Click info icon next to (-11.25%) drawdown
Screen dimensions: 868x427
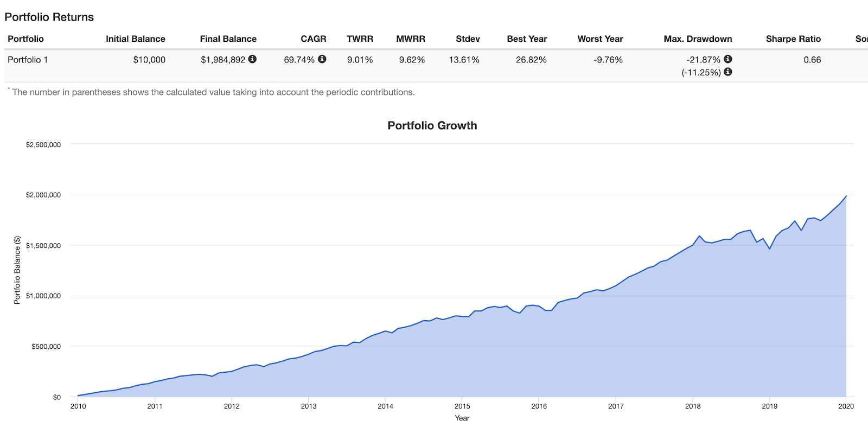[728, 72]
